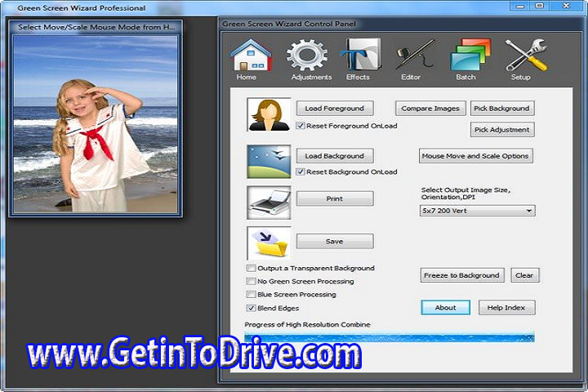This screenshot has height=392, width=588.
Task: Click the Pick Background button
Action: (x=502, y=109)
